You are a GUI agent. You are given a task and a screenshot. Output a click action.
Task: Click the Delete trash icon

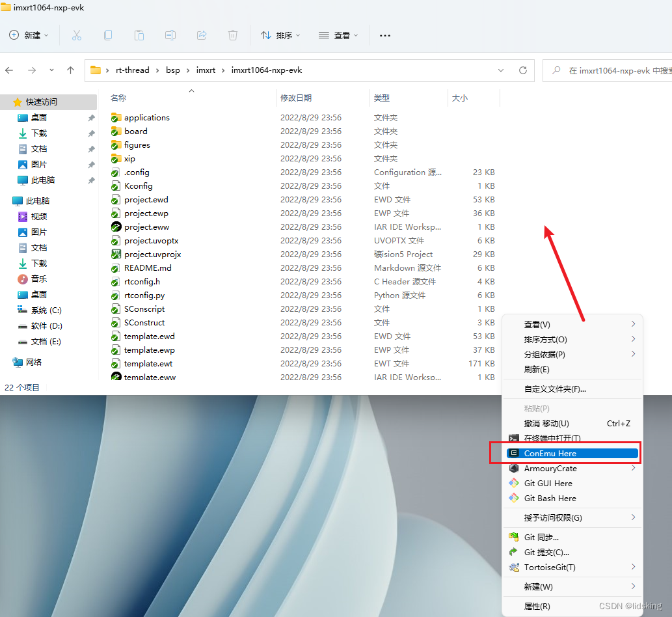(232, 35)
